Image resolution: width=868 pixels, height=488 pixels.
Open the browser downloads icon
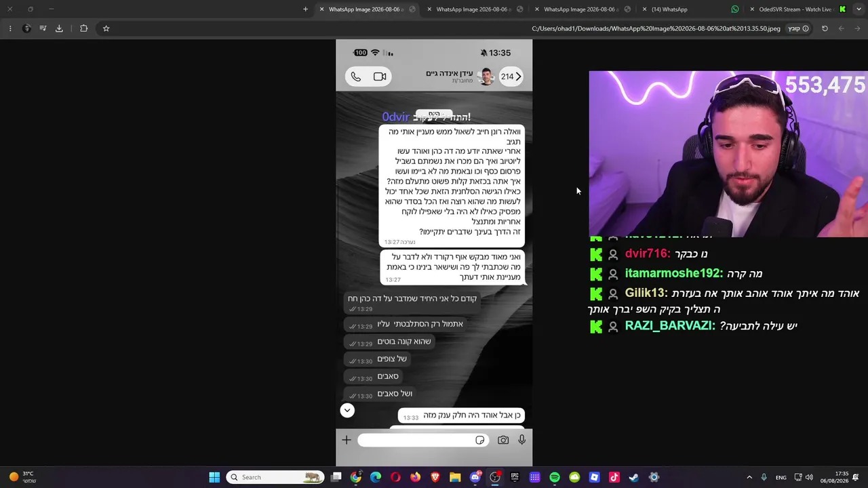(59, 28)
